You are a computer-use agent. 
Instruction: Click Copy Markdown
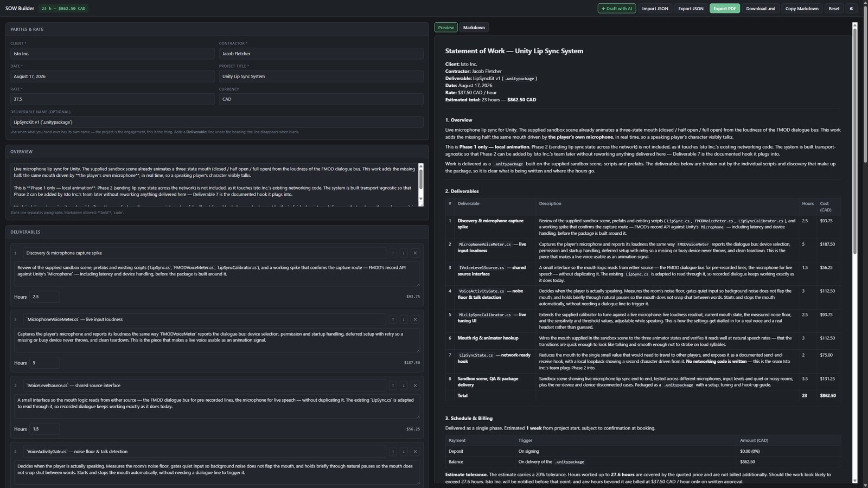(x=802, y=9)
